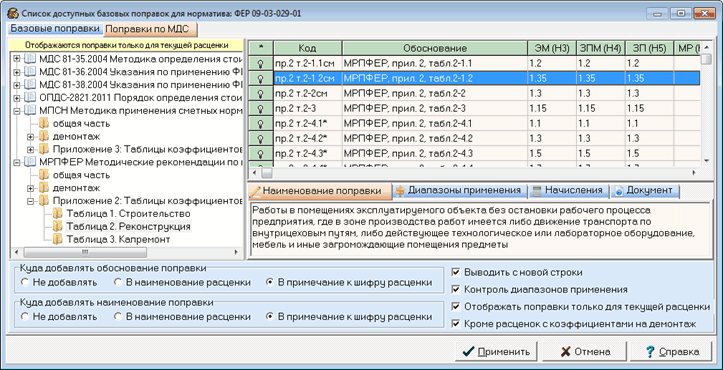723x370 pixels.
Task: Toggle 'Выводить с новой строки' checkbox
Action: [456, 272]
